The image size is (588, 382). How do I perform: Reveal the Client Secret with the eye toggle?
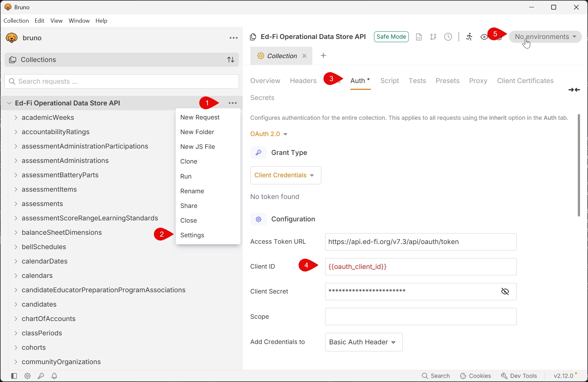(x=505, y=291)
